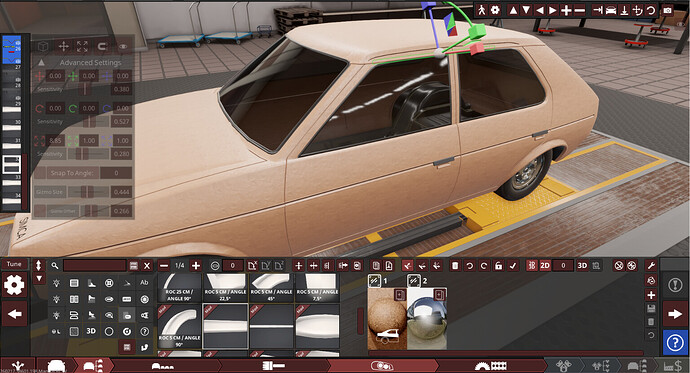The width and height of the screenshot is (690, 373).
Task: Zoom in with top toolbar plus
Action: click(x=566, y=10)
